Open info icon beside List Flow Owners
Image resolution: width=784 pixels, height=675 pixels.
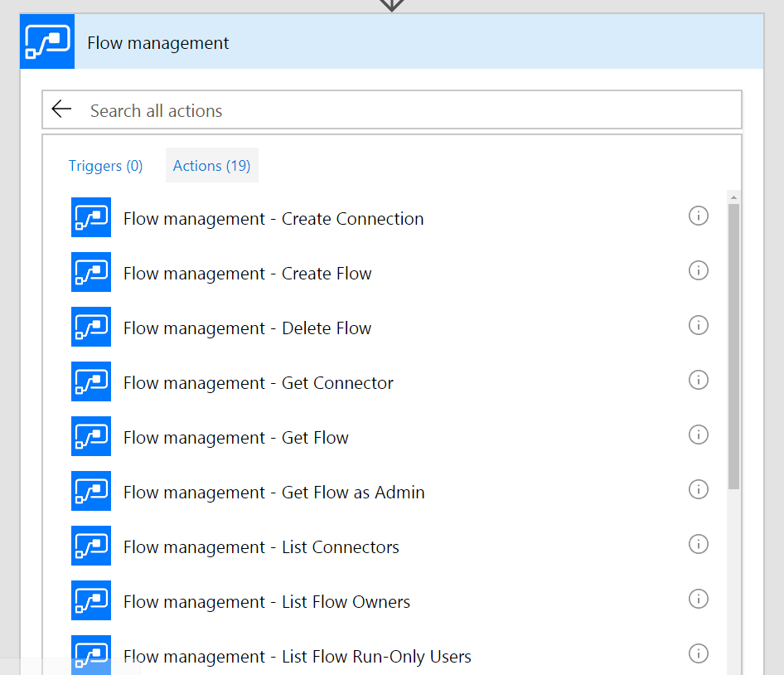click(x=699, y=599)
